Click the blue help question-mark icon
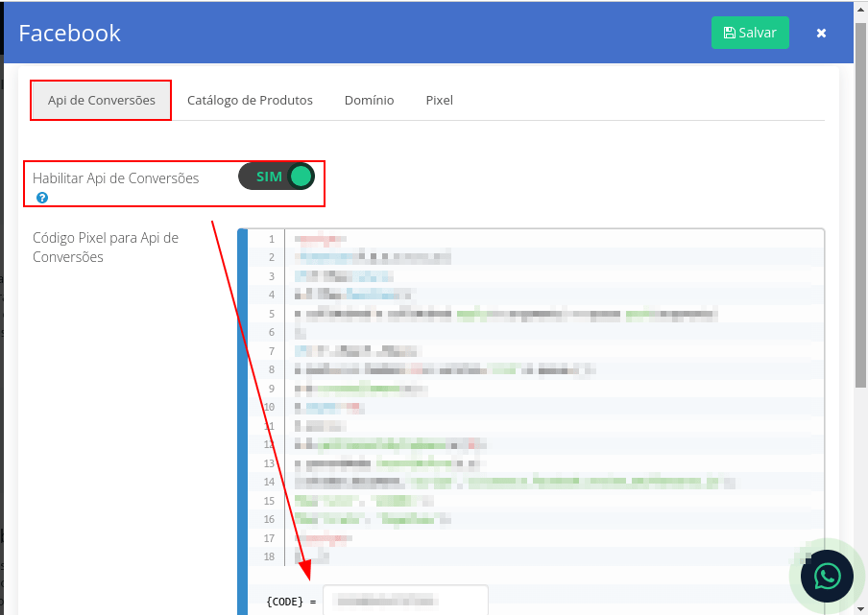 click(x=42, y=198)
